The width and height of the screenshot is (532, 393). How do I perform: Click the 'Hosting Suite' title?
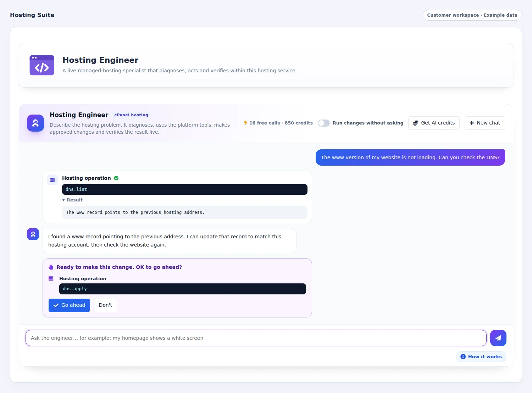pos(32,15)
